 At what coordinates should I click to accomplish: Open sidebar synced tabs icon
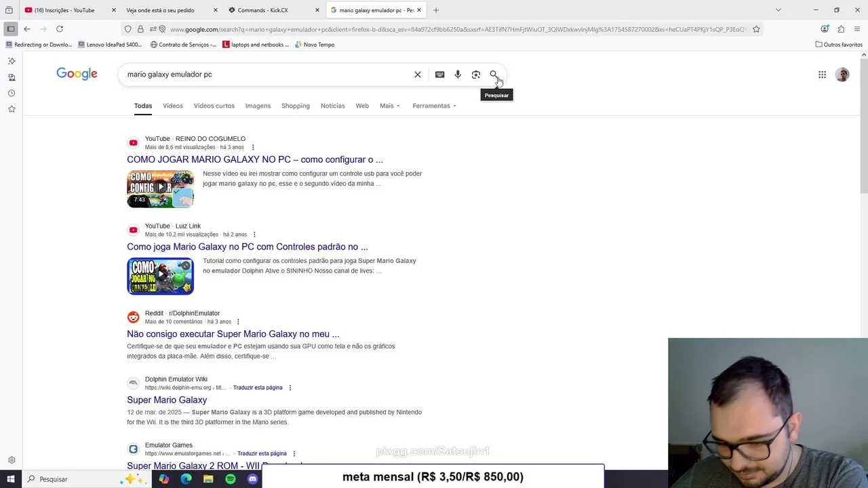pyautogui.click(x=12, y=77)
